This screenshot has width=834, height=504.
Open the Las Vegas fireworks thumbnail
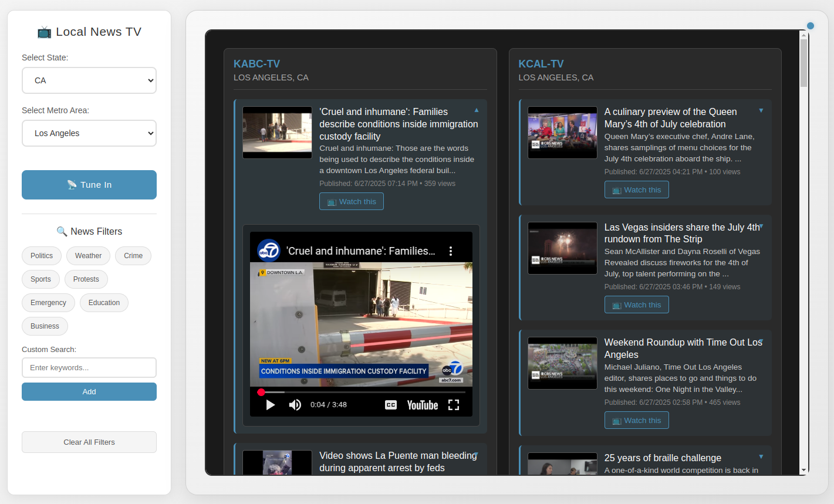click(562, 248)
